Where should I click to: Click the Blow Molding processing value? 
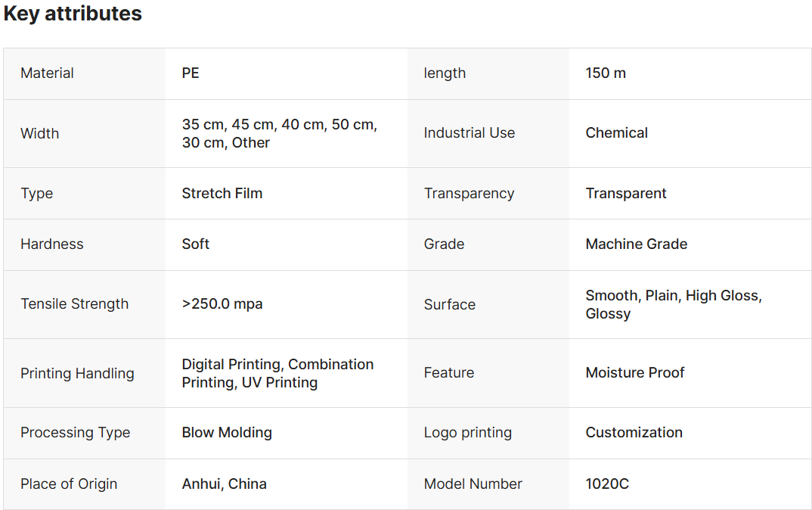(227, 433)
